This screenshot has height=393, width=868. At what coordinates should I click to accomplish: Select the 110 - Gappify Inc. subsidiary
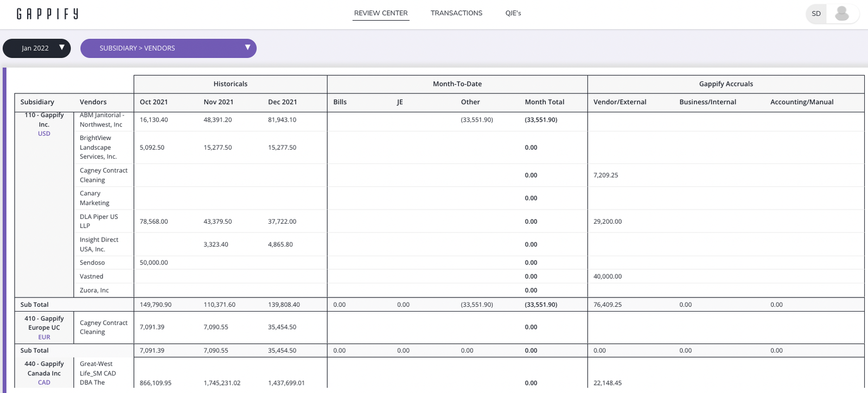tap(44, 119)
